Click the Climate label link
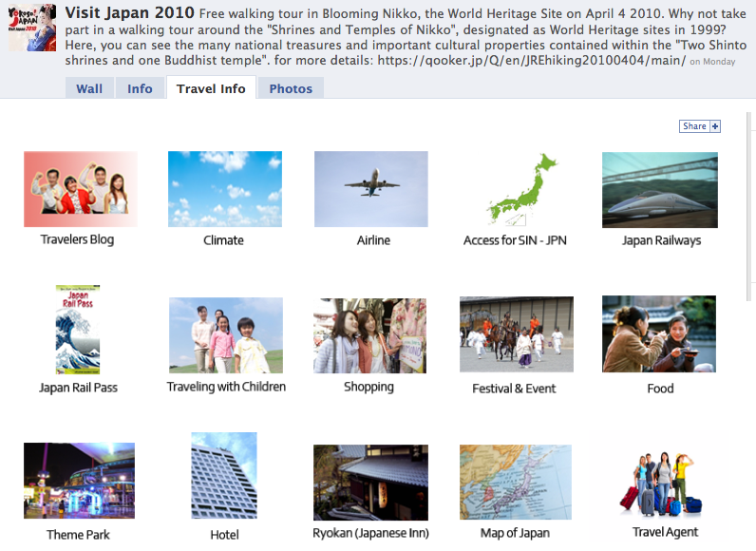The image size is (756, 551). click(223, 240)
